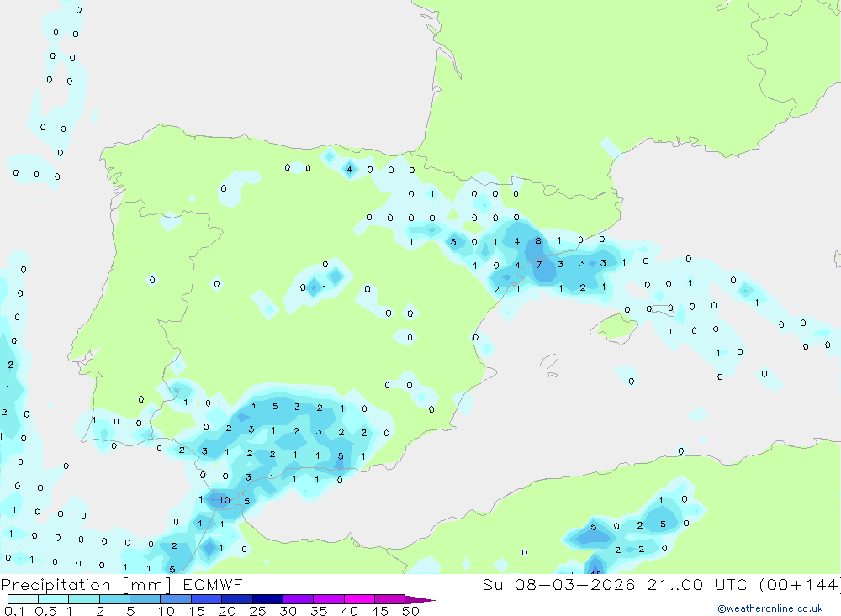Screen dimensions: 841x616
Task: Select the 2–5 mm legend color swatch
Action: coord(114,599)
